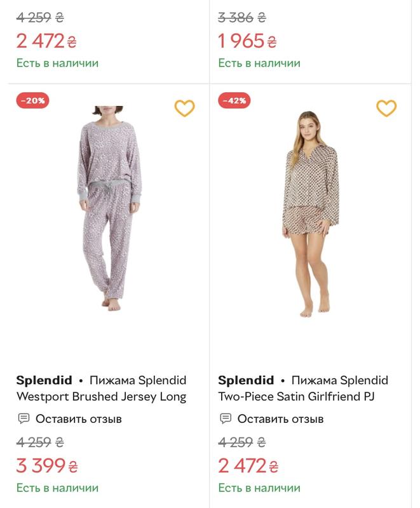Open Splendid brand link for Westport pajama
The width and height of the screenshot is (420, 508).
[44, 380]
